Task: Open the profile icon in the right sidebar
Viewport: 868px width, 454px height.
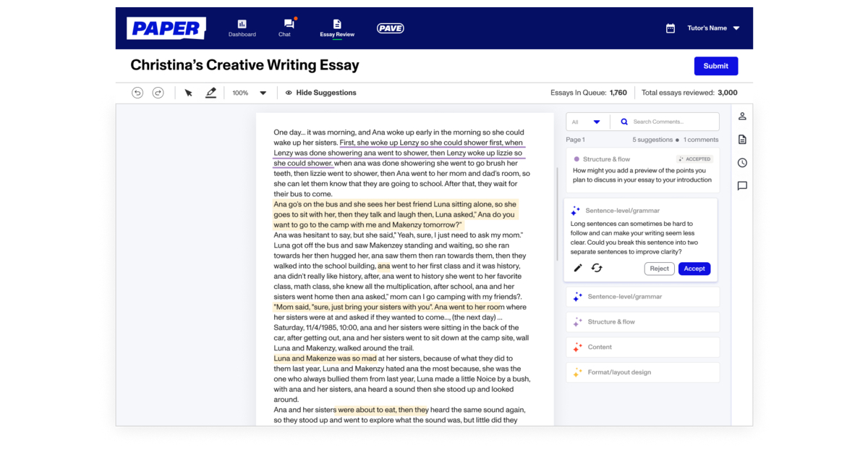Action: point(742,116)
